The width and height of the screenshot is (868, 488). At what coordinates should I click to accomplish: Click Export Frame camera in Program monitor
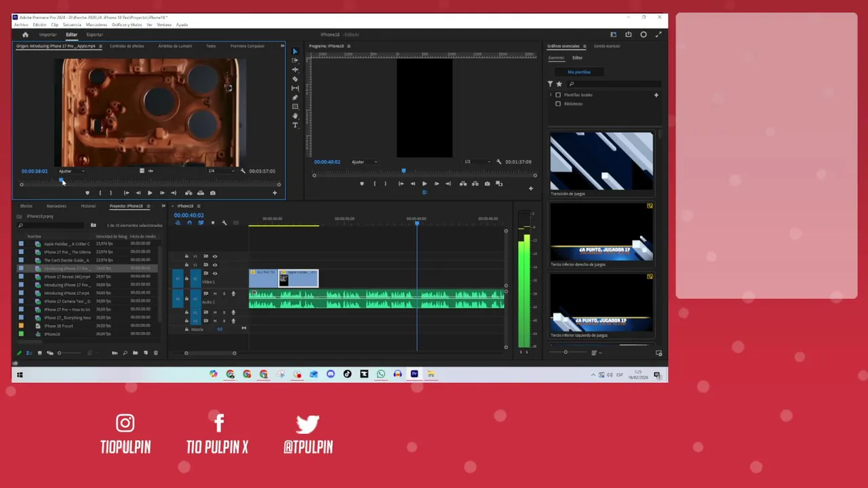click(487, 184)
